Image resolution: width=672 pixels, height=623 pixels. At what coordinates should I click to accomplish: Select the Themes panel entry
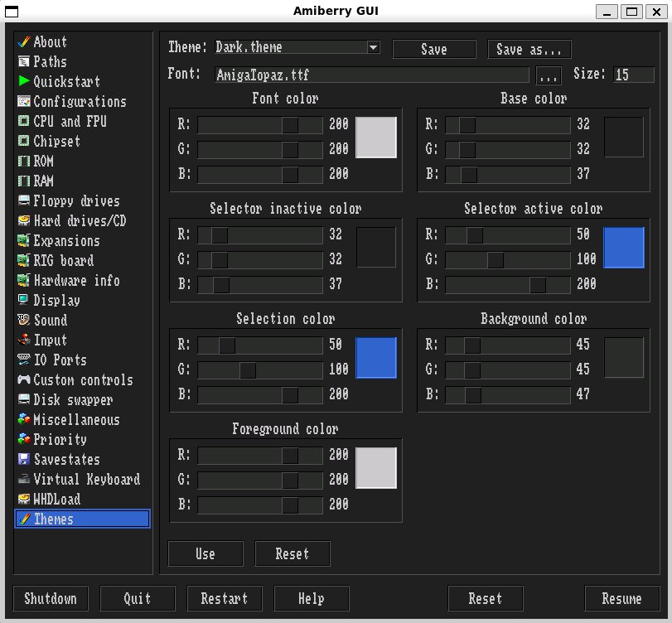click(82, 519)
